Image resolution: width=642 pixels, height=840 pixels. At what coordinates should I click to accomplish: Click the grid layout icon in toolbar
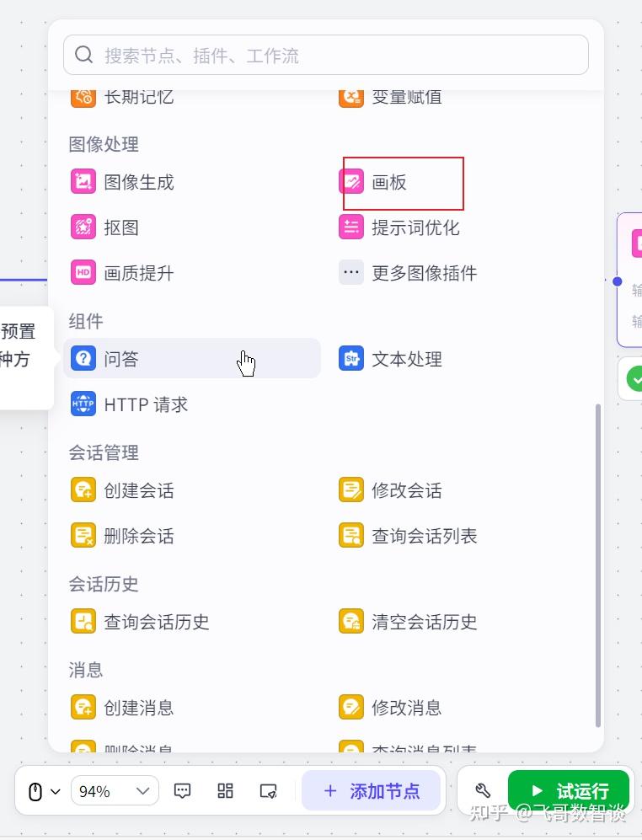[225, 791]
